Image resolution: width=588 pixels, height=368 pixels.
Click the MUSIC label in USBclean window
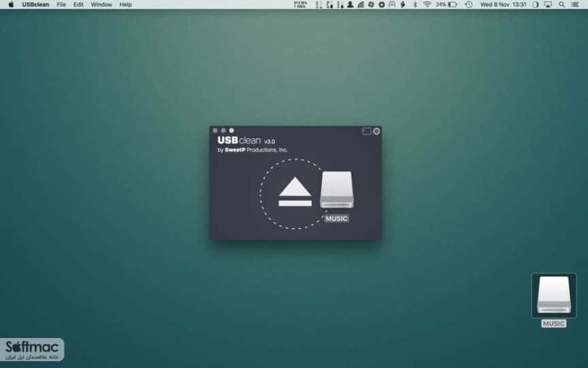point(337,219)
